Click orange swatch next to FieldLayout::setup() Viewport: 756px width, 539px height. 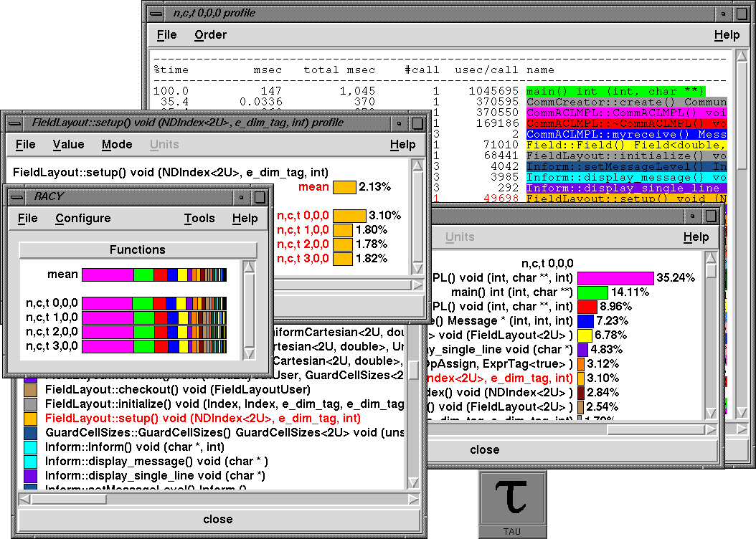click(30, 419)
